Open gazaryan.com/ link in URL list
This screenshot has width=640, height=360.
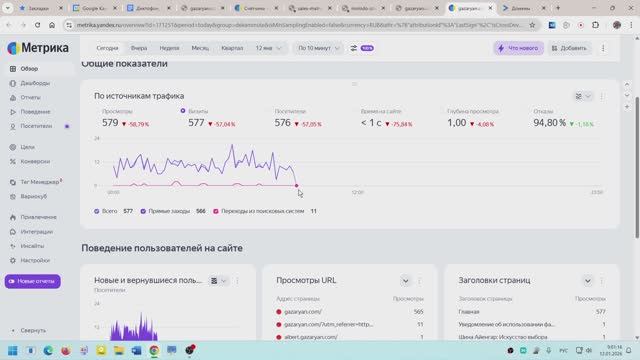[x=303, y=312]
